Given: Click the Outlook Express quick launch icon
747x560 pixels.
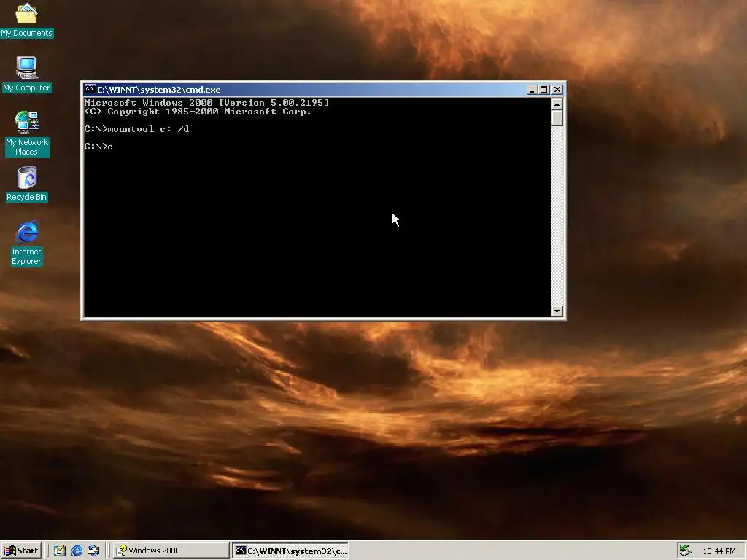Looking at the screenshot, I should point(93,551).
